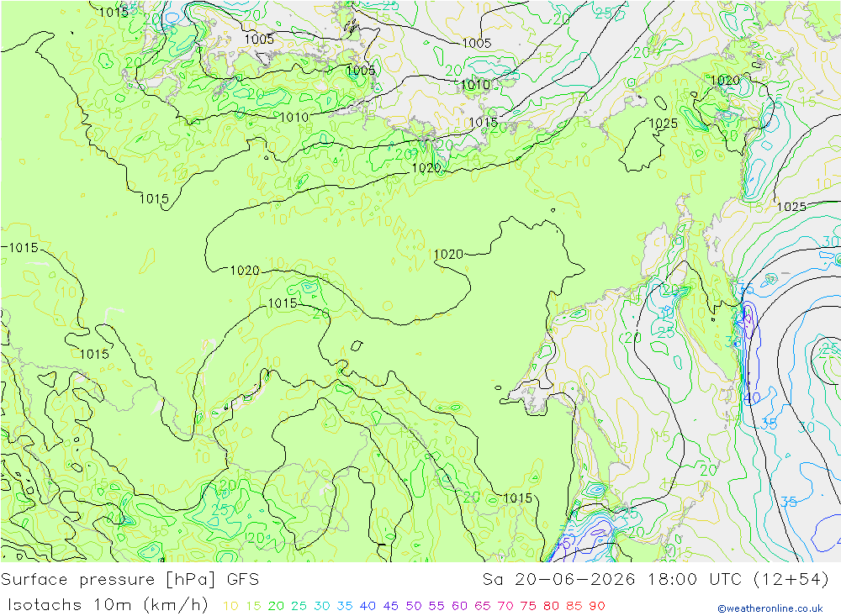This screenshot has width=841, height=616.
Task: Select the '35' value in isotach legend
Action: point(345,606)
